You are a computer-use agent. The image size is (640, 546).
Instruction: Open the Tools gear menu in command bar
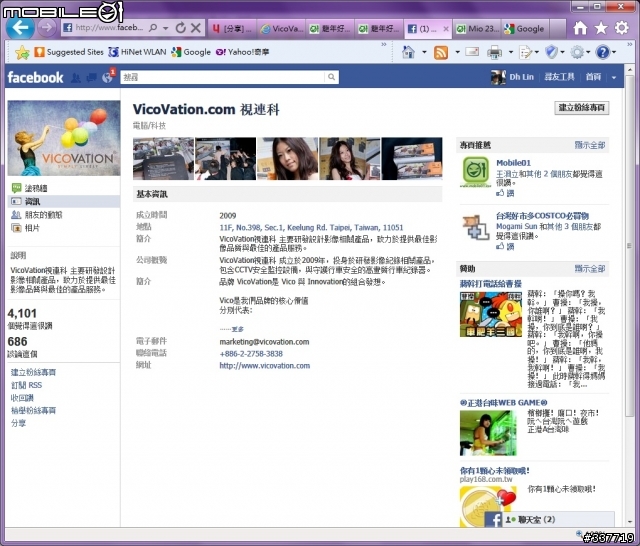tap(577, 52)
